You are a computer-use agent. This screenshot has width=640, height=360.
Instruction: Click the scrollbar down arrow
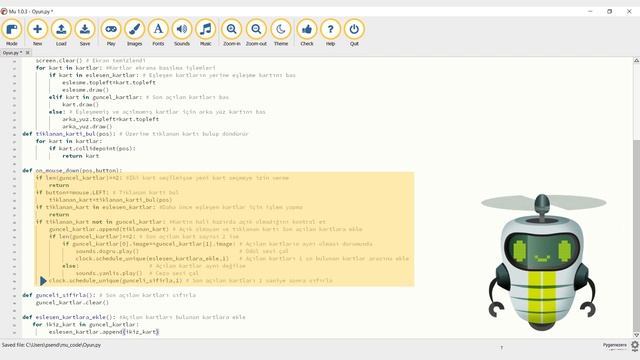[x=636, y=335]
